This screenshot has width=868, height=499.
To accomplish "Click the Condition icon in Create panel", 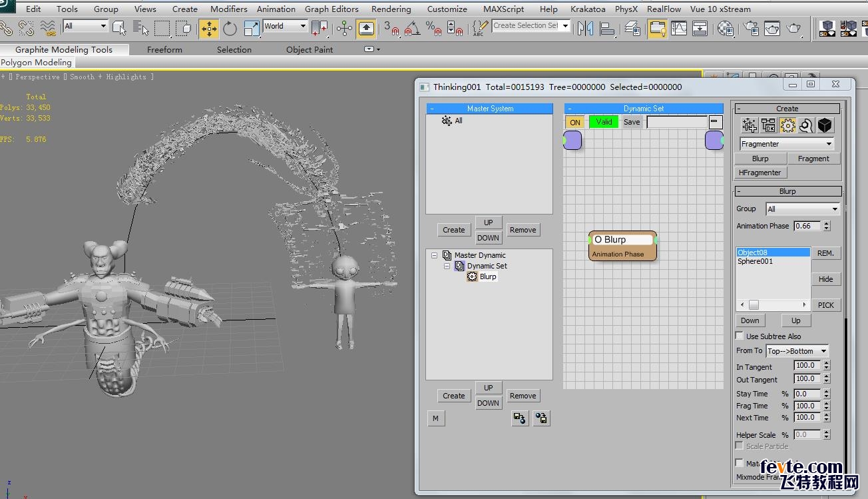I will point(769,125).
